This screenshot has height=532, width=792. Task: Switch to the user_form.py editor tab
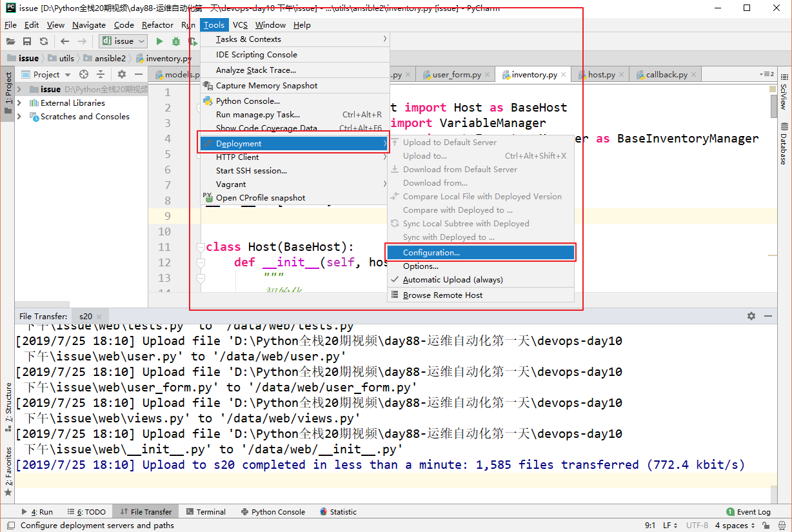tap(457, 75)
